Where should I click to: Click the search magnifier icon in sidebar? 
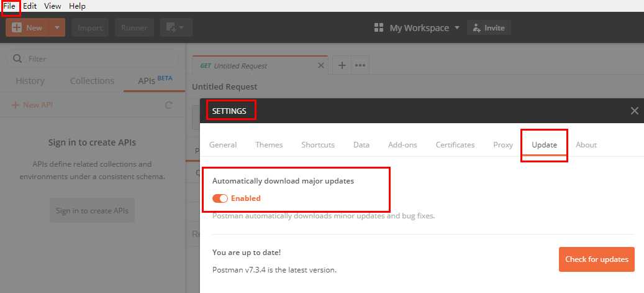pyautogui.click(x=17, y=59)
